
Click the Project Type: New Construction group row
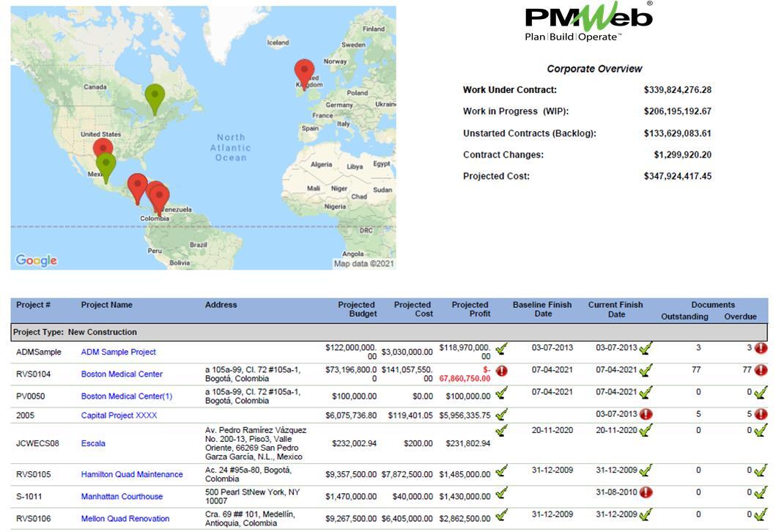click(389, 332)
